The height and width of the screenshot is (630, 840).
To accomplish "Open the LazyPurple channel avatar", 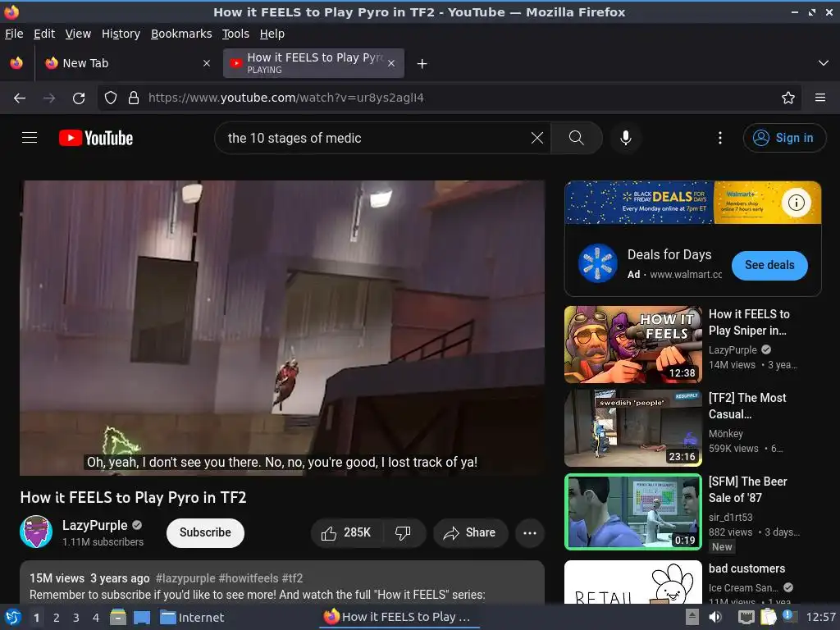I will (x=36, y=532).
